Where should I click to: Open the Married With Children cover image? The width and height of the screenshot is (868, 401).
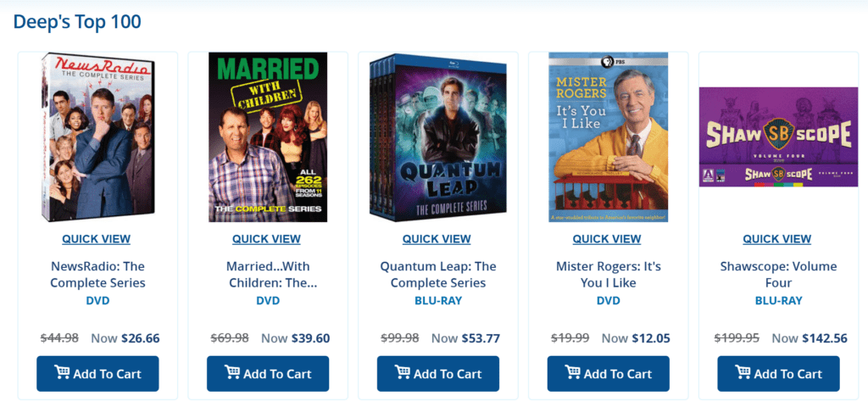[268, 136]
